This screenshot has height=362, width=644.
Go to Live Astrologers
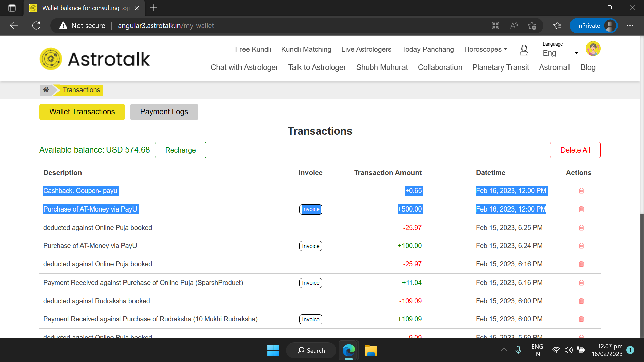point(366,49)
